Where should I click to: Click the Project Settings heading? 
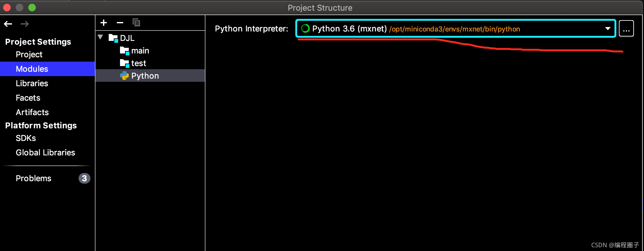tap(38, 42)
